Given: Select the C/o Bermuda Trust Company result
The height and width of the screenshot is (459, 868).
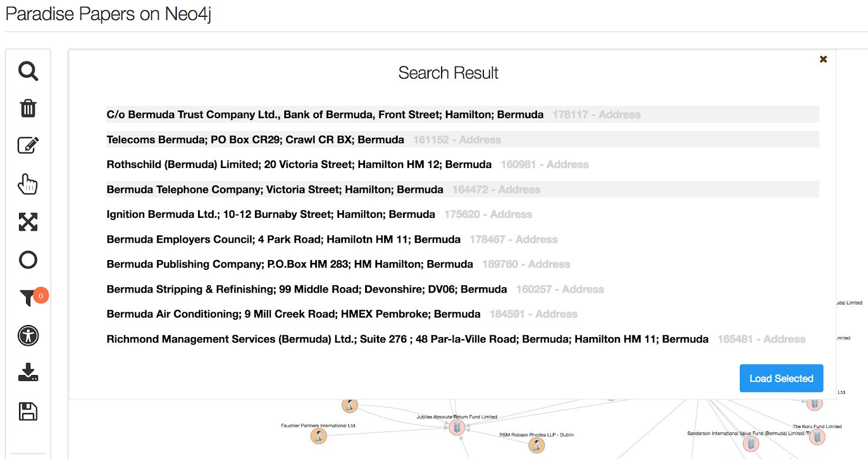Looking at the screenshot, I should (x=463, y=114).
